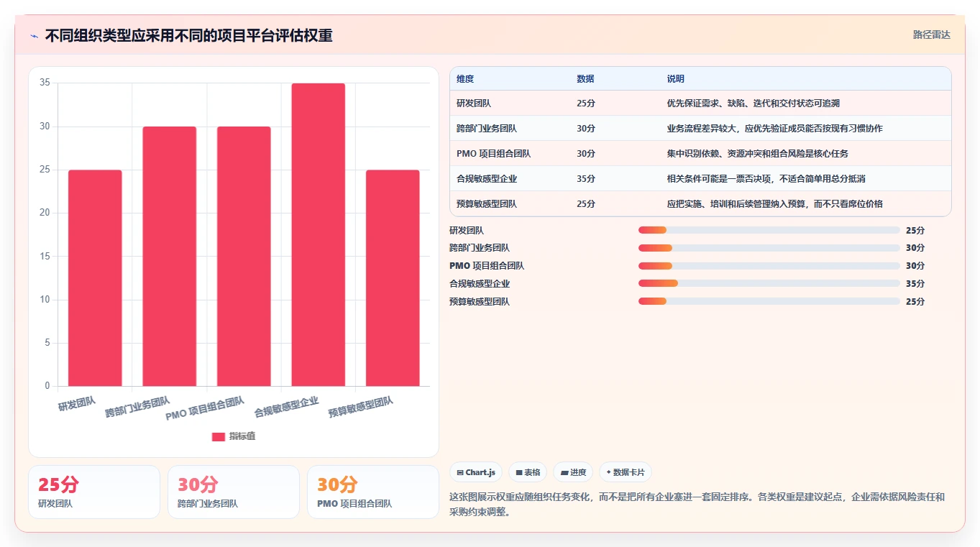Image resolution: width=980 pixels, height=547 pixels.
Task: Select the 表格 tag chip
Action: click(x=528, y=472)
